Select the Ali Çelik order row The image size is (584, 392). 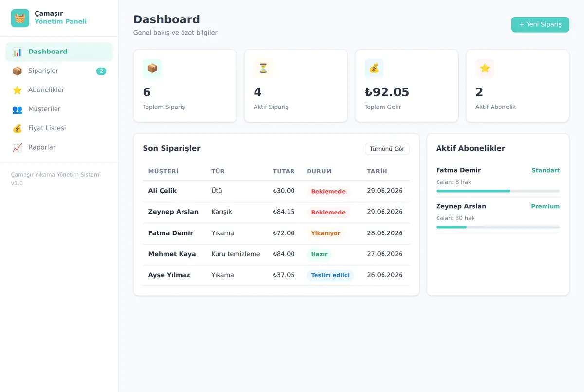(x=276, y=191)
